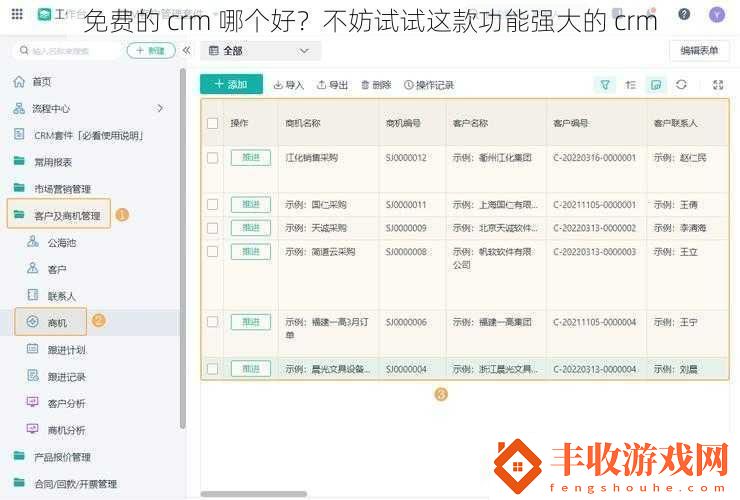The height and width of the screenshot is (500, 740).
Task: Click 跟进 for SJ0000012 row
Action: [251, 158]
